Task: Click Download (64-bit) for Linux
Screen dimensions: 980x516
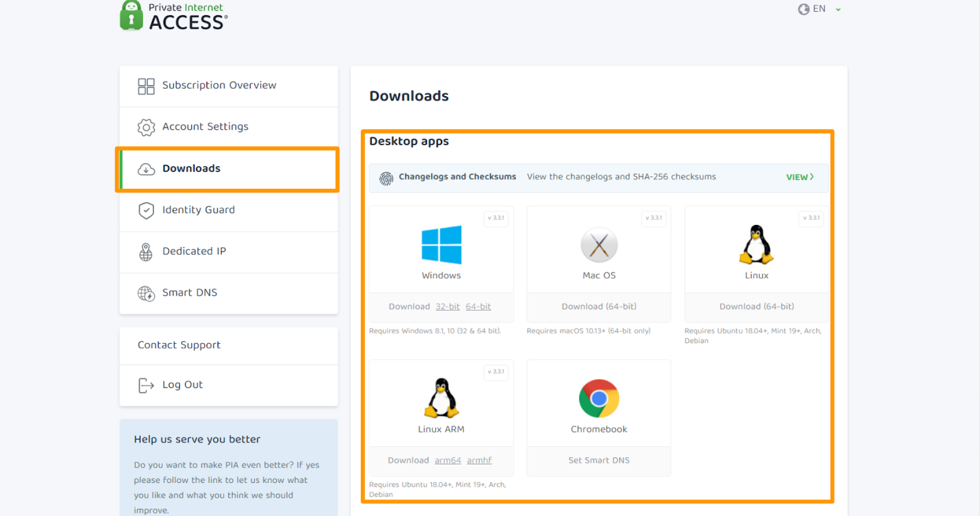Action: click(756, 307)
